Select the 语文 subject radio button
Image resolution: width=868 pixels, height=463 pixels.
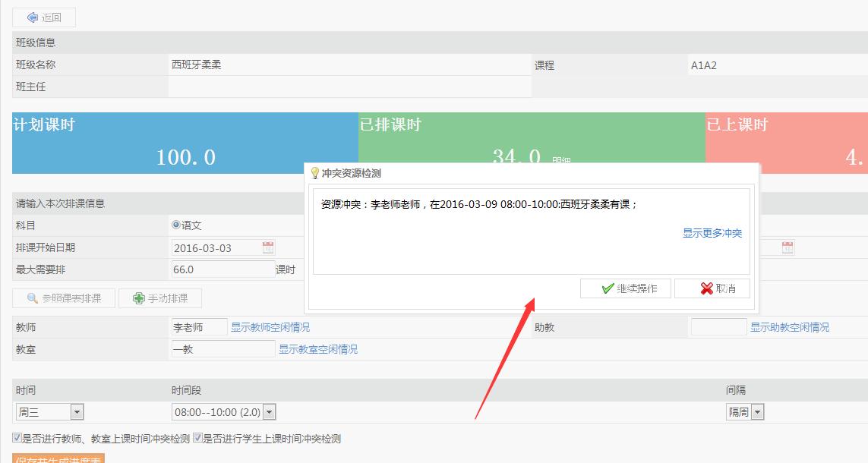click(176, 225)
